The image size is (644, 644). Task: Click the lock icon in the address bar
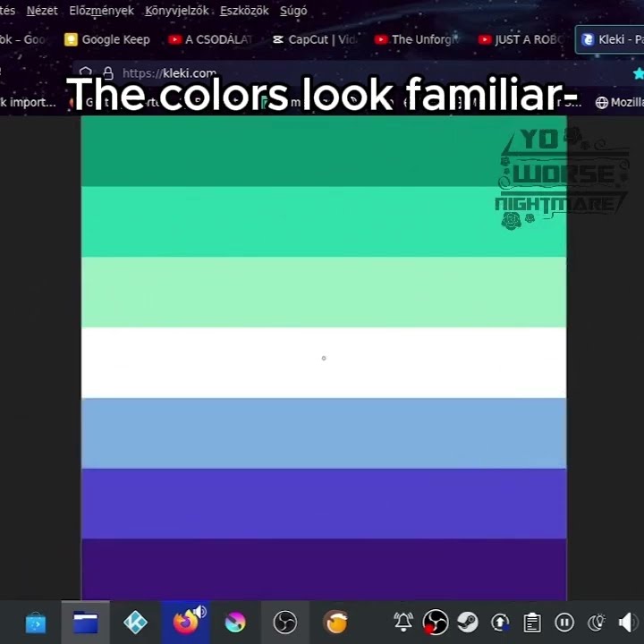[x=108, y=73]
